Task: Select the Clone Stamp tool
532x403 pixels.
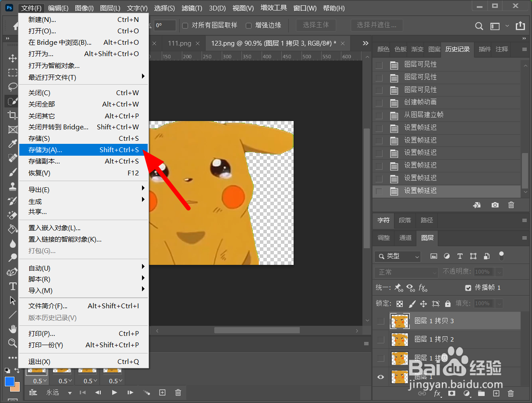Action: click(x=12, y=187)
